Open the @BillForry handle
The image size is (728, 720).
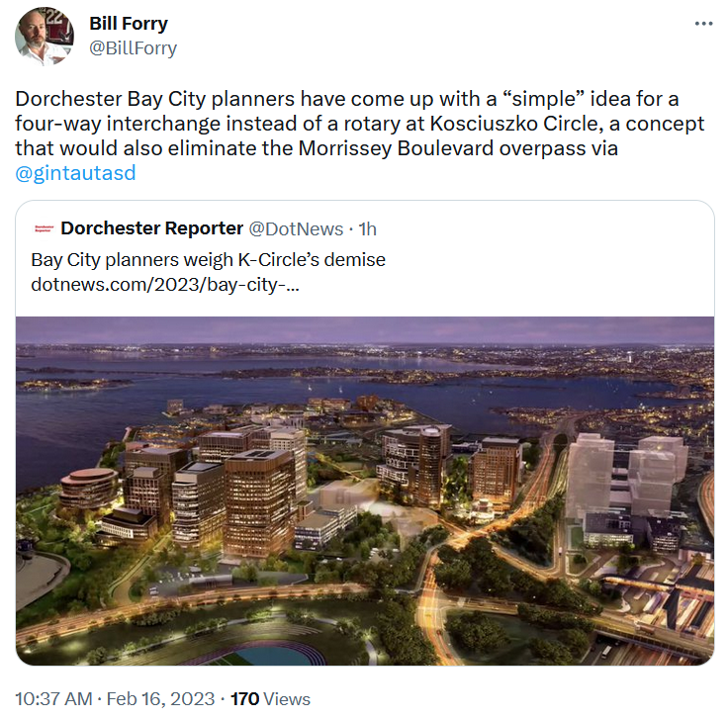(x=134, y=47)
